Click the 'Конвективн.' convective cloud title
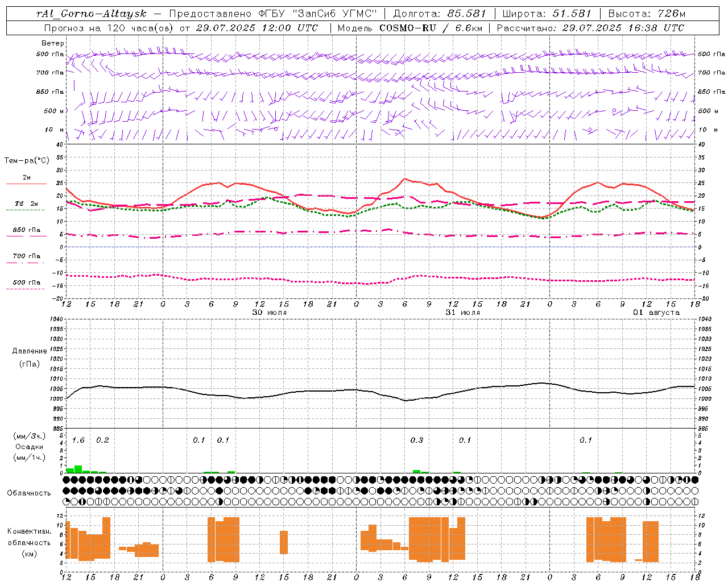Screen dimensions: 728x582 [x=29, y=531]
